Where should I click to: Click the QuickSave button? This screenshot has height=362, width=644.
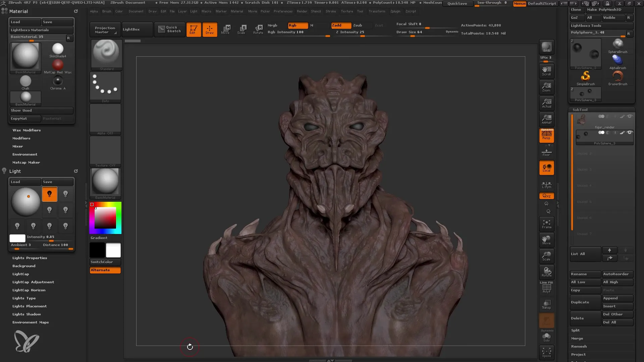[458, 4]
